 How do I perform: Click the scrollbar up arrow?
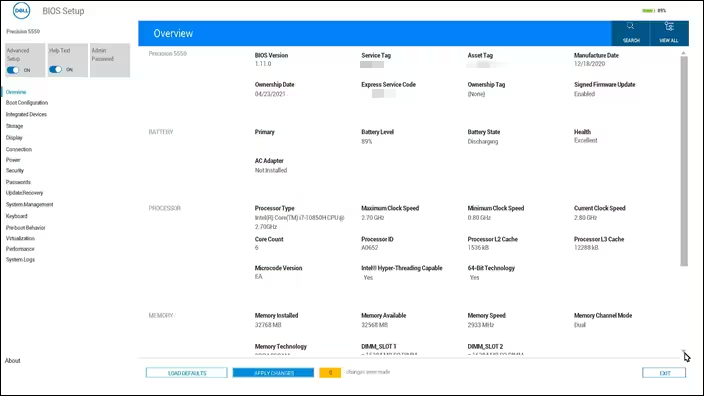pyautogui.click(x=683, y=53)
